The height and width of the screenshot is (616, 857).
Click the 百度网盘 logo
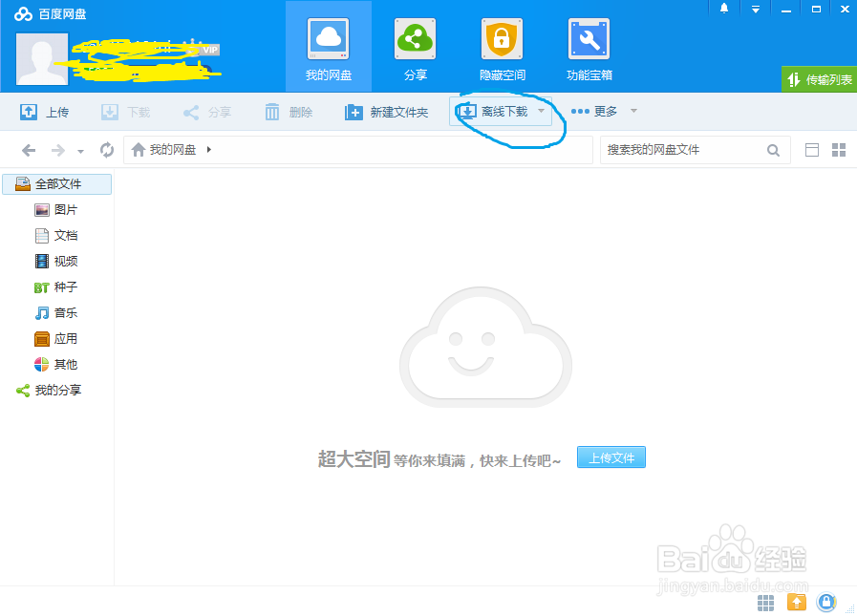click(x=50, y=13)
